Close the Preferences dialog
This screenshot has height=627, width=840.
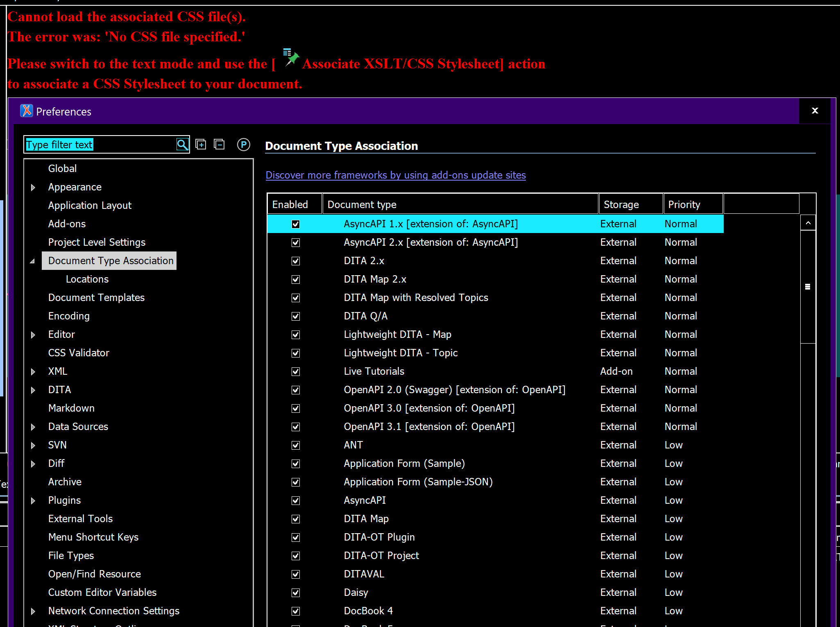(x=815, y=111)
